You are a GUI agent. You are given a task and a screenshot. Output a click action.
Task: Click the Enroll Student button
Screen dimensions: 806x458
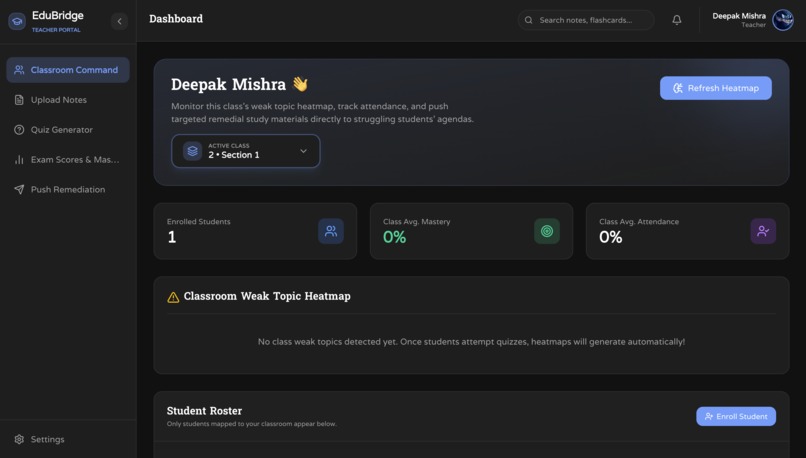(736, 416)
